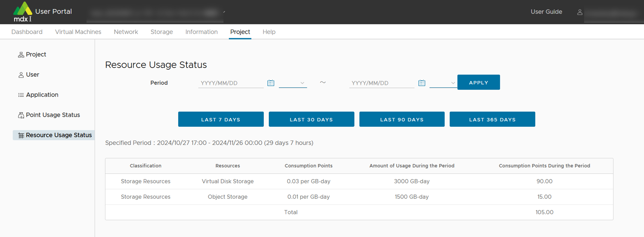Click the user account icon in header
The width and height of the screenshot is (644, 237).
[579, 12]
